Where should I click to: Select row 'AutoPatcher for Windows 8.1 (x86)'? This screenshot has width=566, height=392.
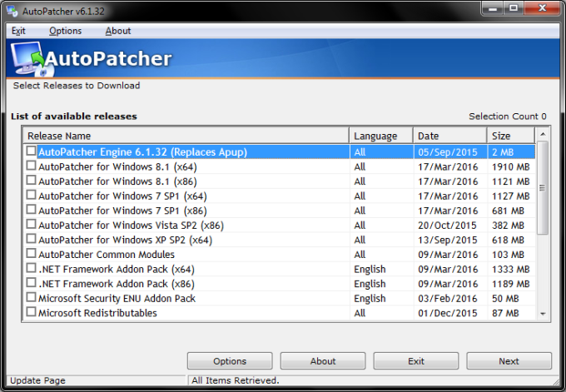point(280,181)
